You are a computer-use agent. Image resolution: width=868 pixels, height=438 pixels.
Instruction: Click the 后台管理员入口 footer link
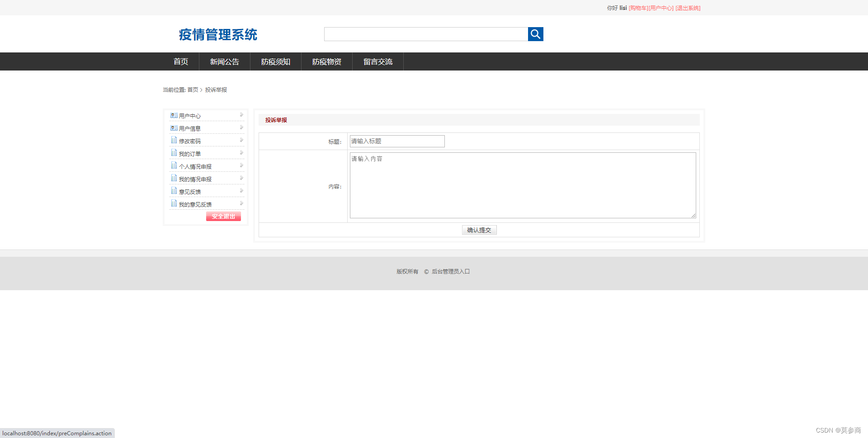tap(451, 272)
